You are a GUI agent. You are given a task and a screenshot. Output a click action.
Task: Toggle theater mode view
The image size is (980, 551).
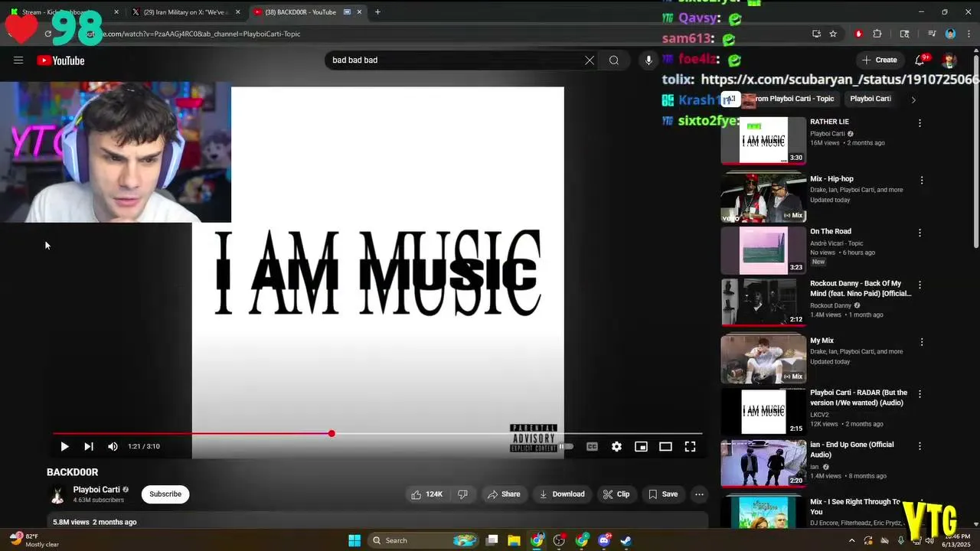665,446
